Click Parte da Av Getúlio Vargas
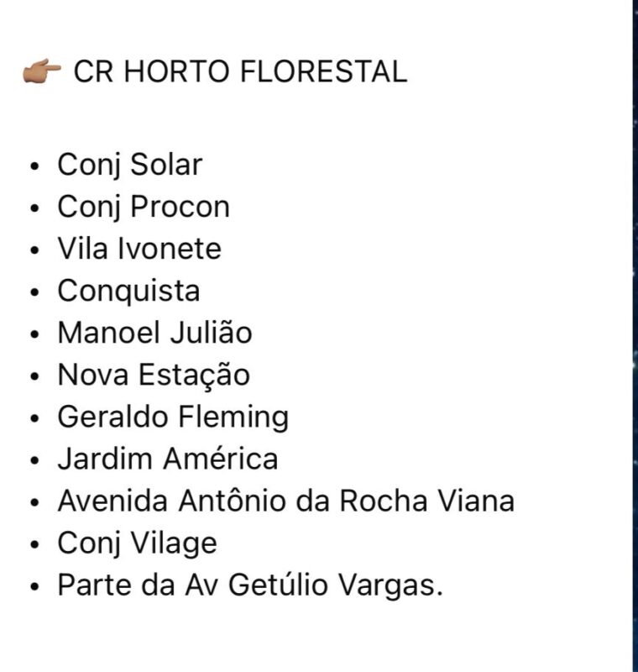The image size is (638, 672). click(250, 585)
